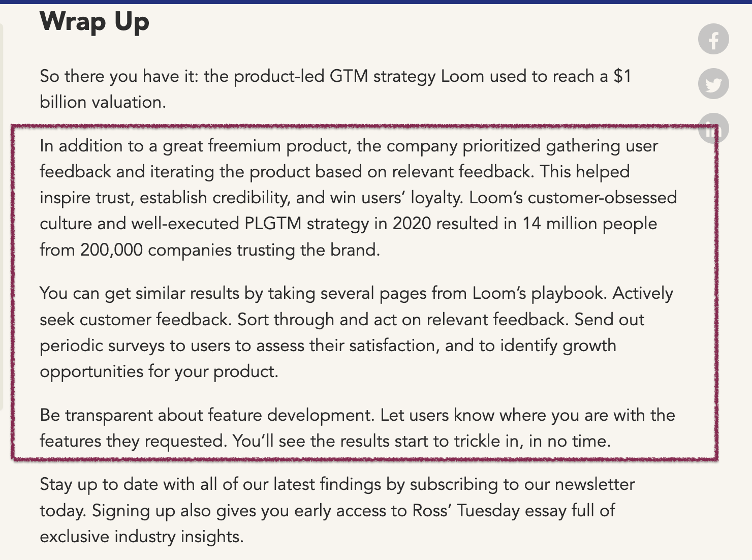
Task: Click the "Be transparent about feature development" sentence
Action: click(206, 415)
